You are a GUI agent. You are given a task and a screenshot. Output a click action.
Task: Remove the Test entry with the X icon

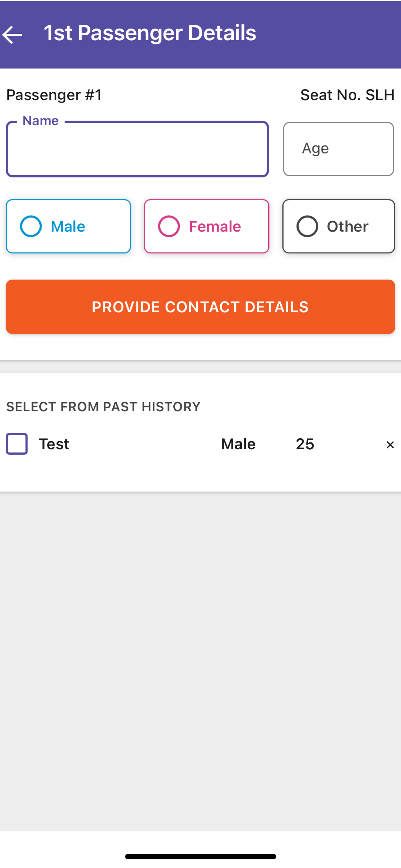coord(390,445)
